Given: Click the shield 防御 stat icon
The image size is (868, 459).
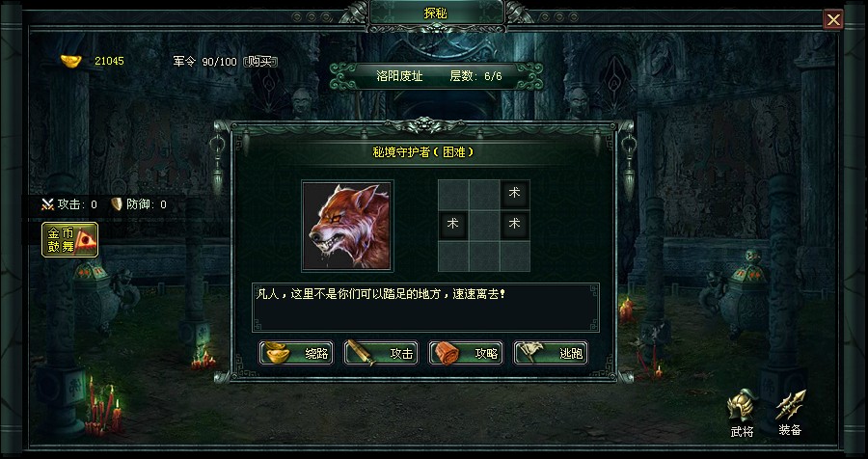Looking at the screenshot, I should coord(117,204).
